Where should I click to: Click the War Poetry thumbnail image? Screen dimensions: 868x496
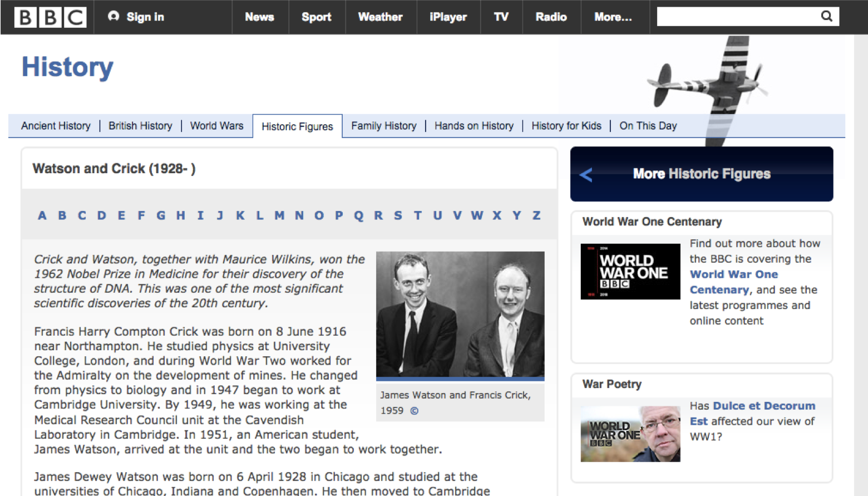[630, 434]
